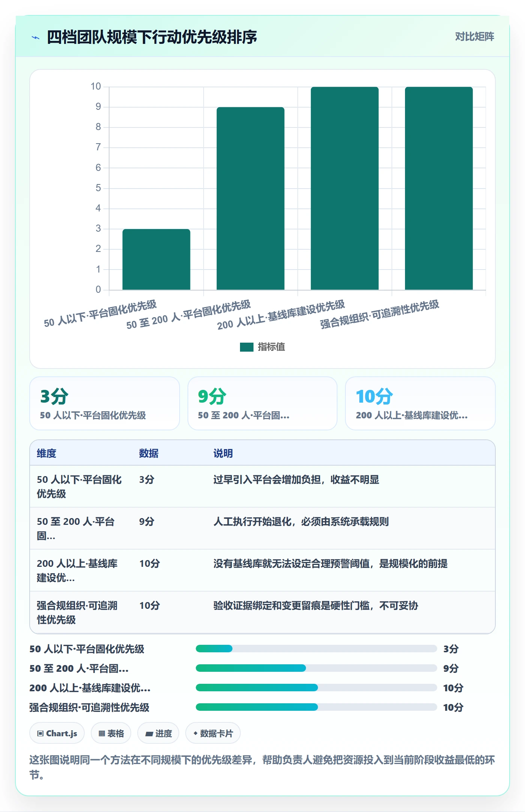
Task: Click progress bar for 强合规组织·可追溯性优先级
Action: click(316, 707)
